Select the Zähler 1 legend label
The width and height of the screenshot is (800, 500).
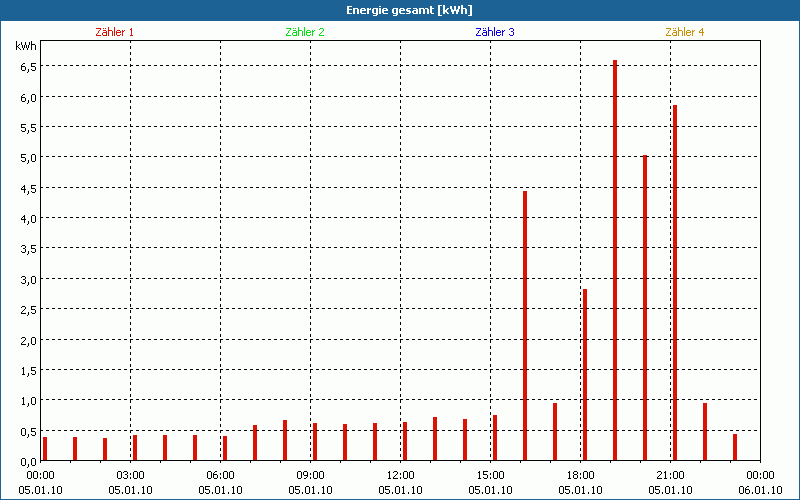point(114,32)
